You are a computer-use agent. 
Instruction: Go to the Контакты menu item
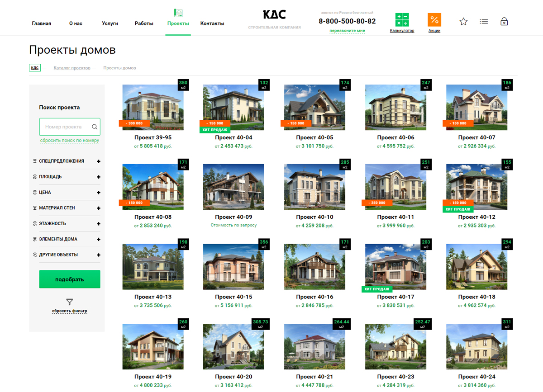click(212, 24)
